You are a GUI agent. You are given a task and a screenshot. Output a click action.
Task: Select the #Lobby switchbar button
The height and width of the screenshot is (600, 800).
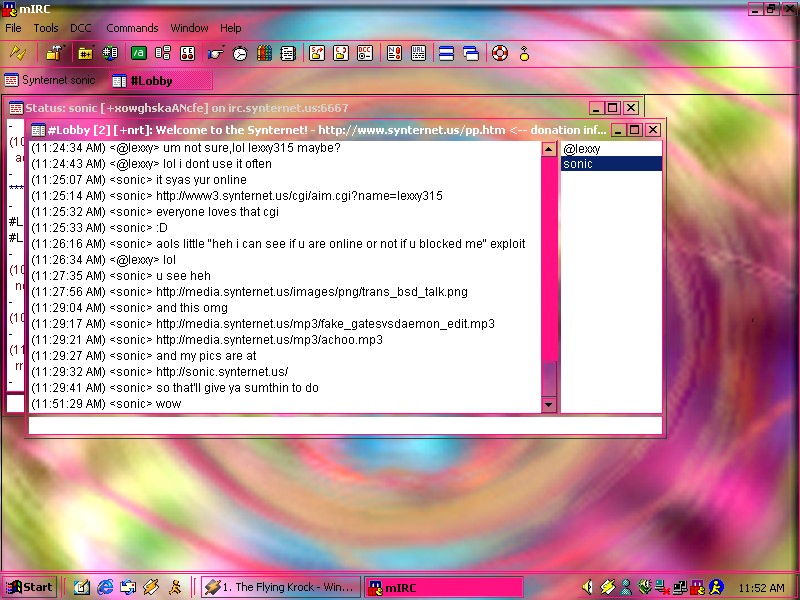click(x=160, y=80)
